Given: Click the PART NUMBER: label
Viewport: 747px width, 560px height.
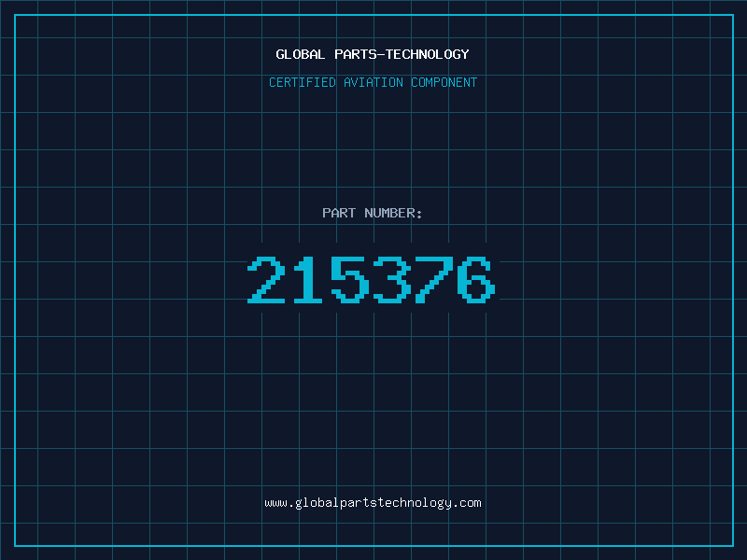Looking at the screenshot, I should pos(372,213).
